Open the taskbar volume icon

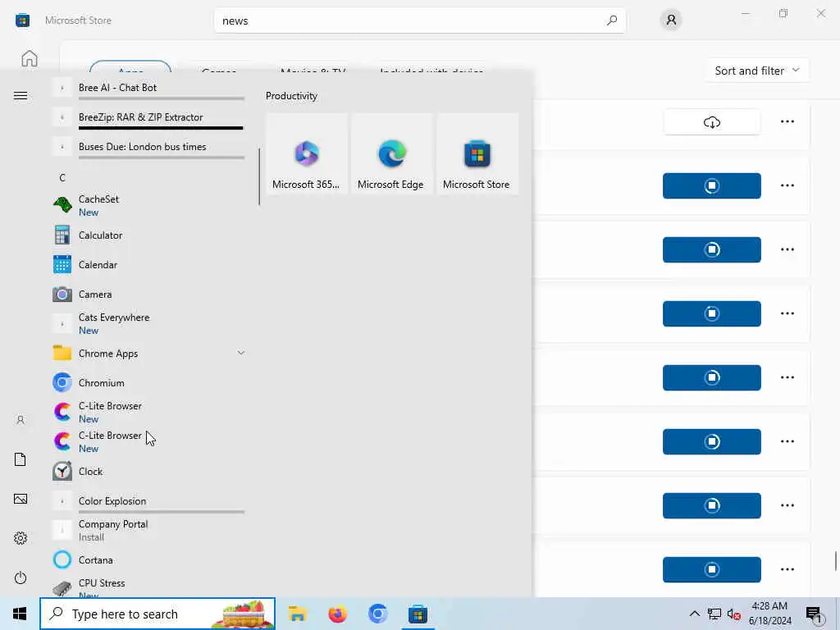pyautogui.click(x=733, y=614)
